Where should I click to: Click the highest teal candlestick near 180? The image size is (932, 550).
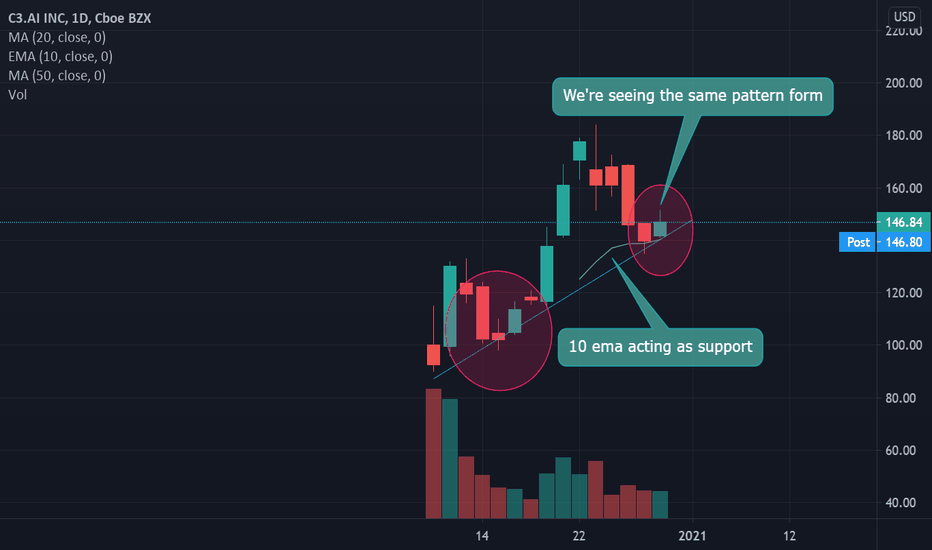[x=580, y=151]
